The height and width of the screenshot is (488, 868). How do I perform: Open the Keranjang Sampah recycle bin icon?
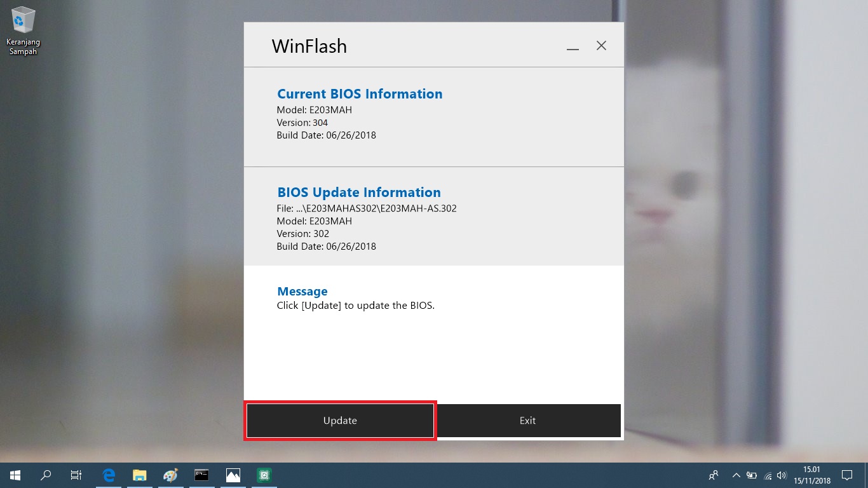pyautogui.click(x=24, y=30)
